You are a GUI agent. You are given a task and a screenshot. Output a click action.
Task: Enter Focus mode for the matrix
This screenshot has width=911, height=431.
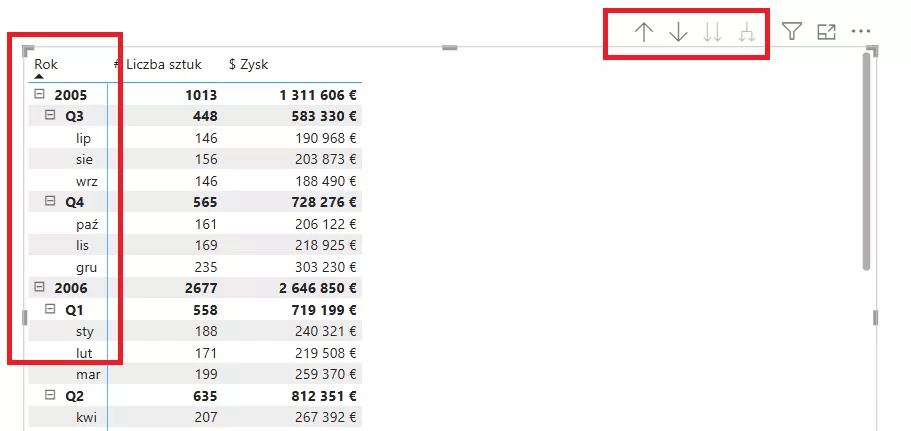[x=826, y=32]
